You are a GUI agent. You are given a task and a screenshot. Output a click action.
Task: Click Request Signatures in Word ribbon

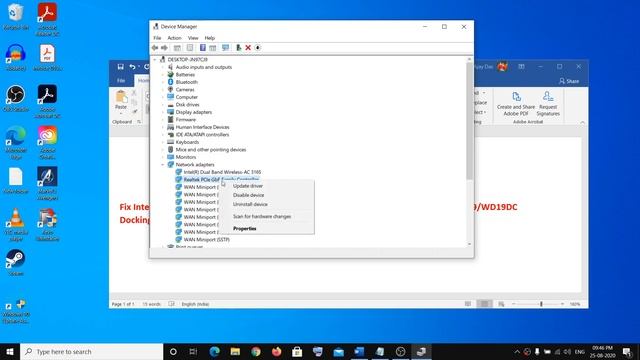click(x=548, y=104)
